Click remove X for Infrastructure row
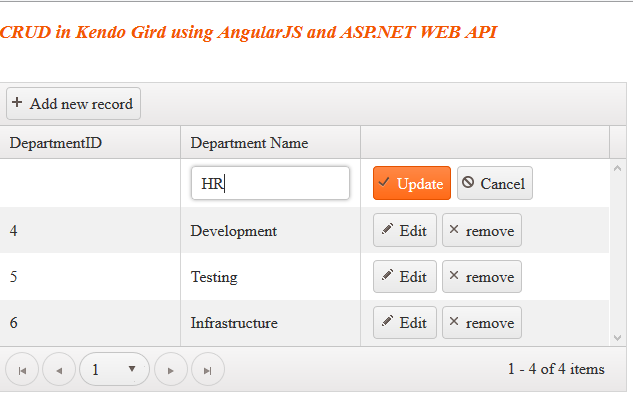 pos(454,323)
